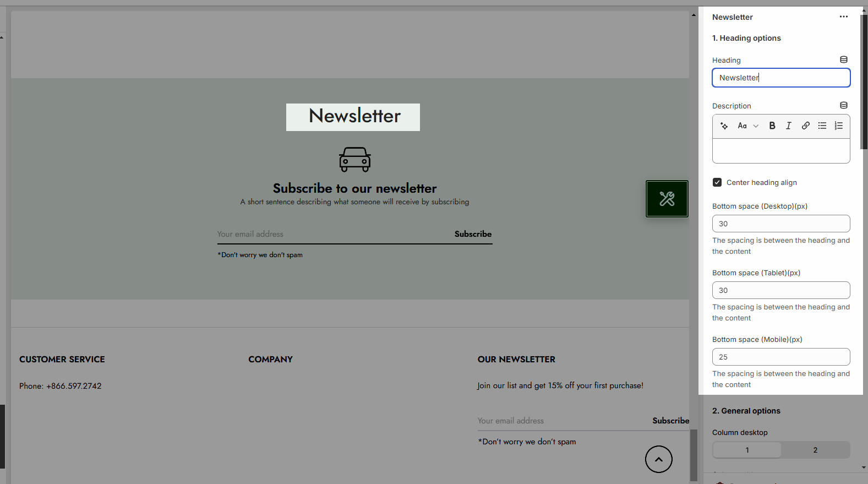868x484 pixels.
Task: Click the settings panel scrollbar thumb
Action: click(x=864, y=81)
